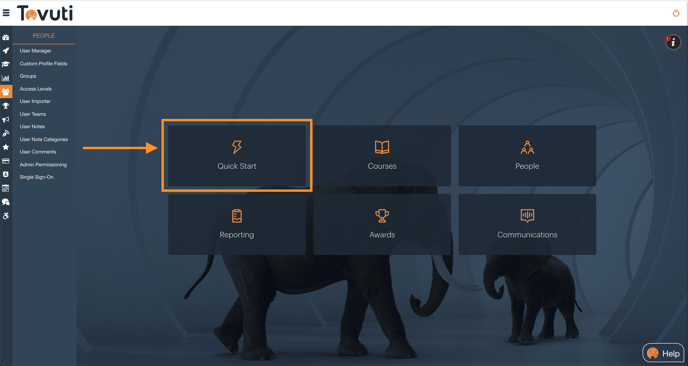Viewport: 688px width, 366px height.
Task: Open the info notification icon
Action: (x=673, y=42)
